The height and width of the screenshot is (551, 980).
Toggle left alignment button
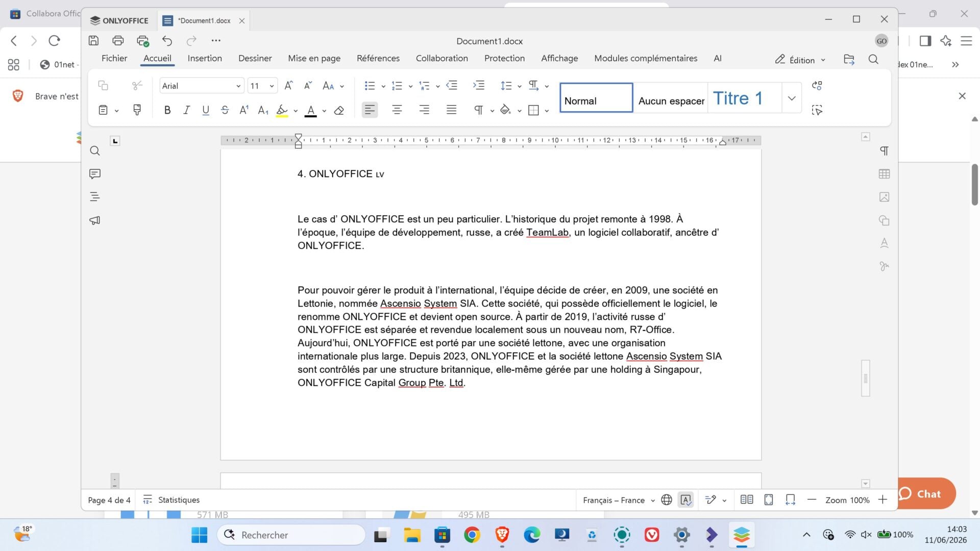[370, 110]
